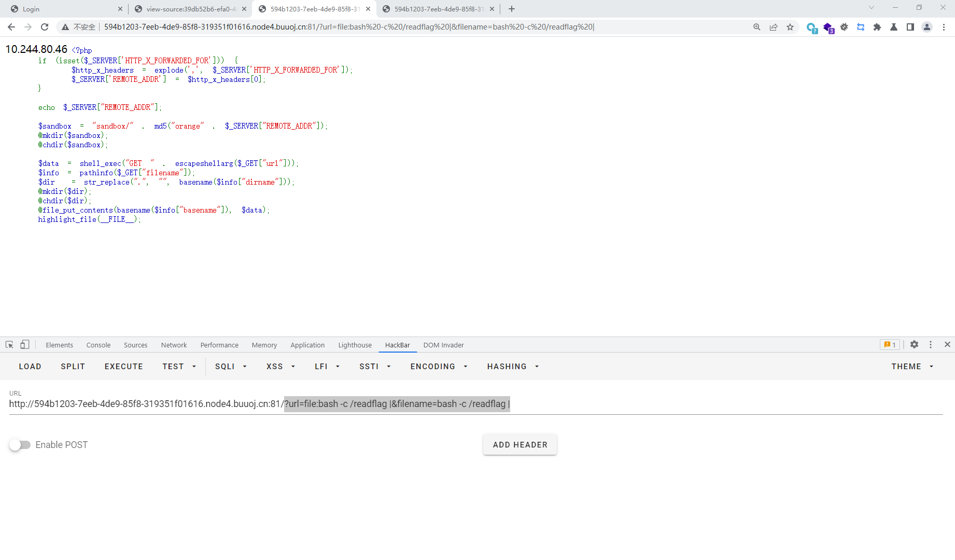The image size is (955, 560).
Task: Open the Application panel
Action: [307, 345]
